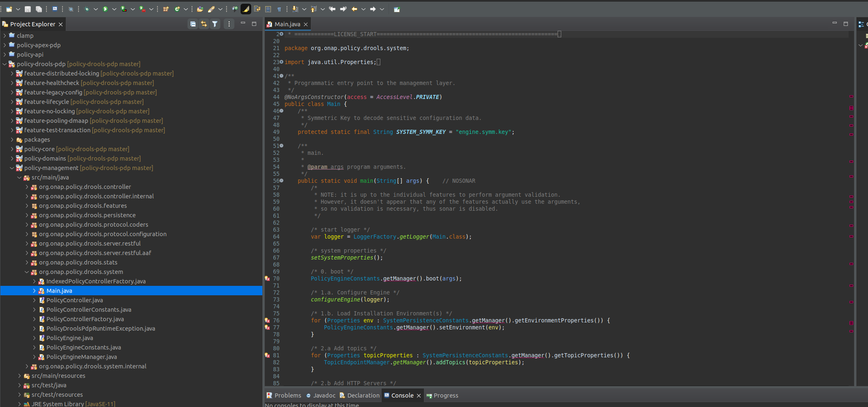The width and height of the screenshot is (868, 407).
Task: Fold the main method at line 56
Action: [282, 180]
